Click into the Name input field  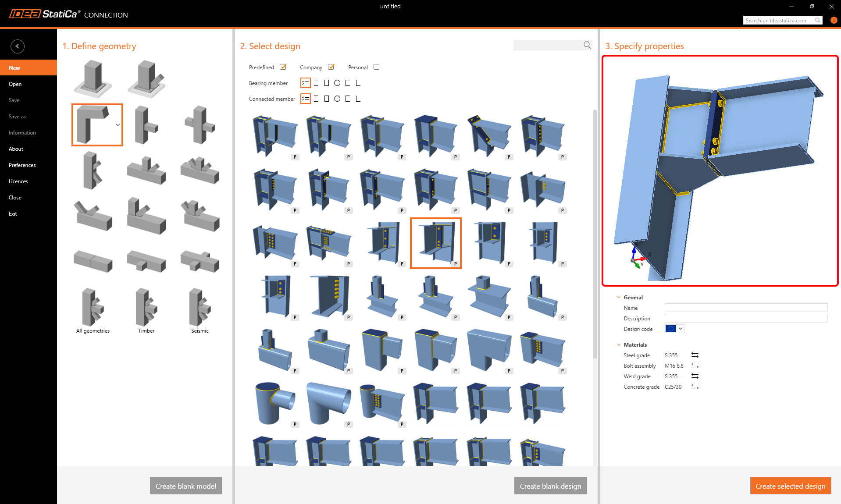click(x=745, y=308)
